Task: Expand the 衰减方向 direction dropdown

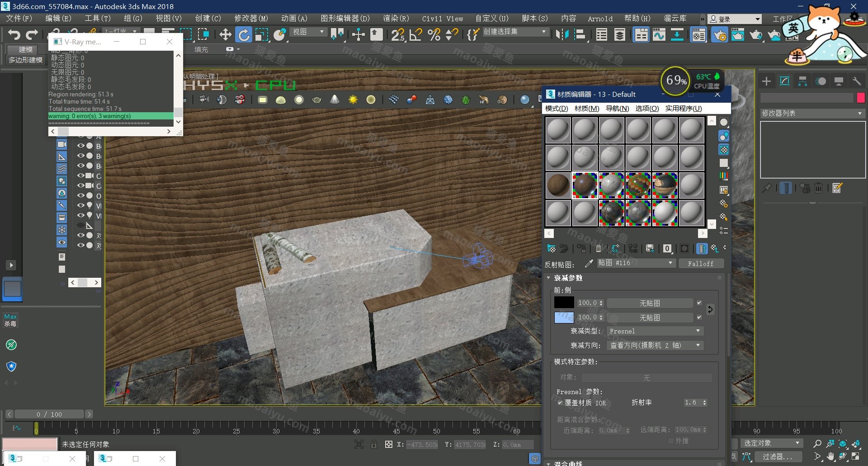Action: pos(655,346)
